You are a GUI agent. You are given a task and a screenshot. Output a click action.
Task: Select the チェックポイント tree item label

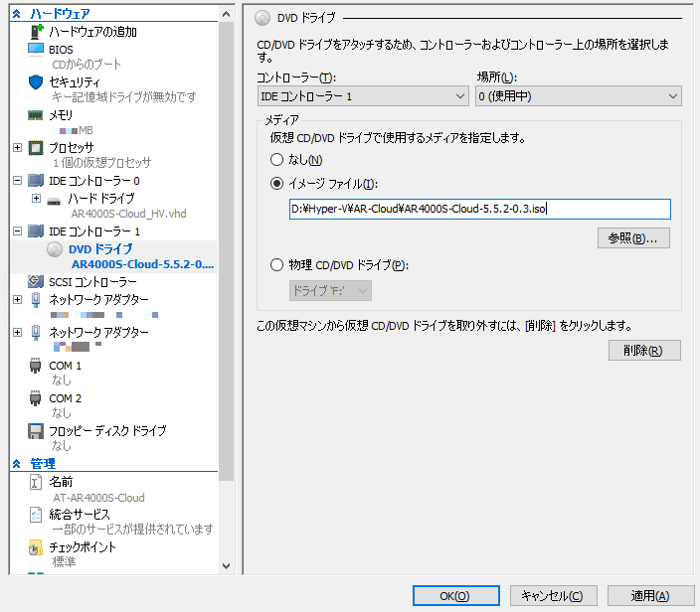[83, 546]
